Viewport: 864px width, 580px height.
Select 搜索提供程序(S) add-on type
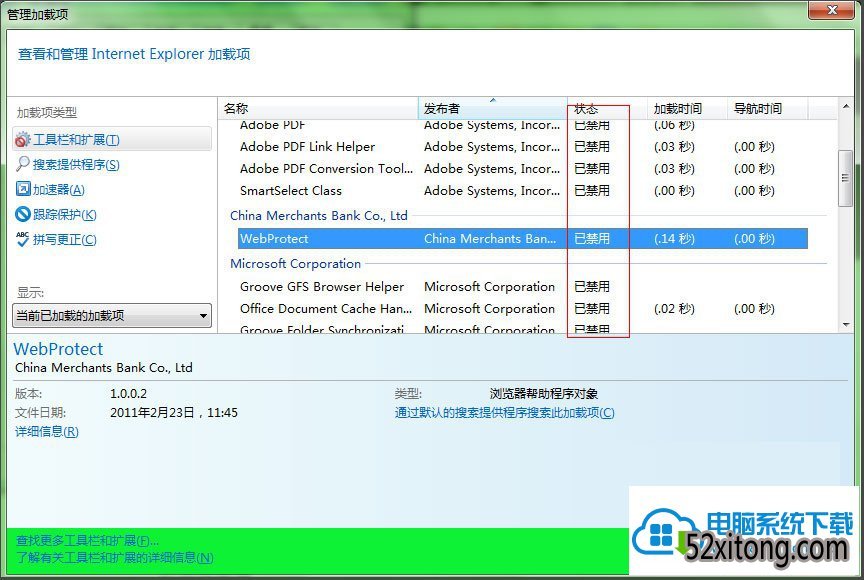76,165
